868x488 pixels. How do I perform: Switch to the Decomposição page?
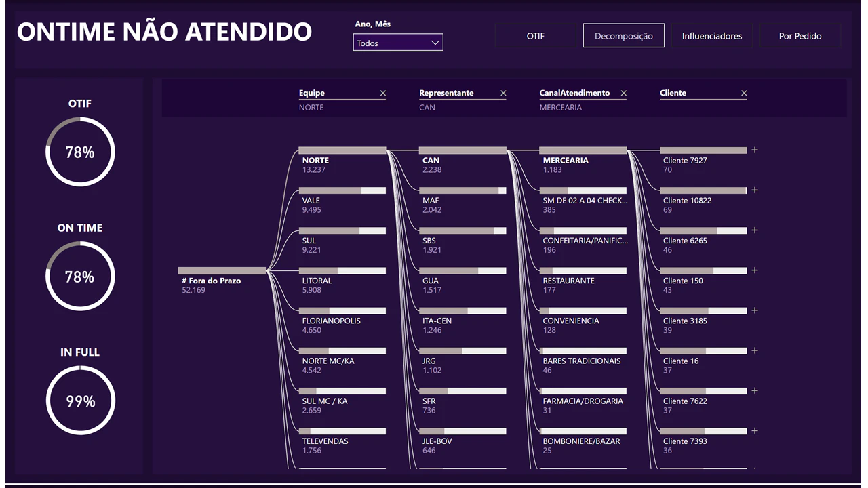pos(623,36)
